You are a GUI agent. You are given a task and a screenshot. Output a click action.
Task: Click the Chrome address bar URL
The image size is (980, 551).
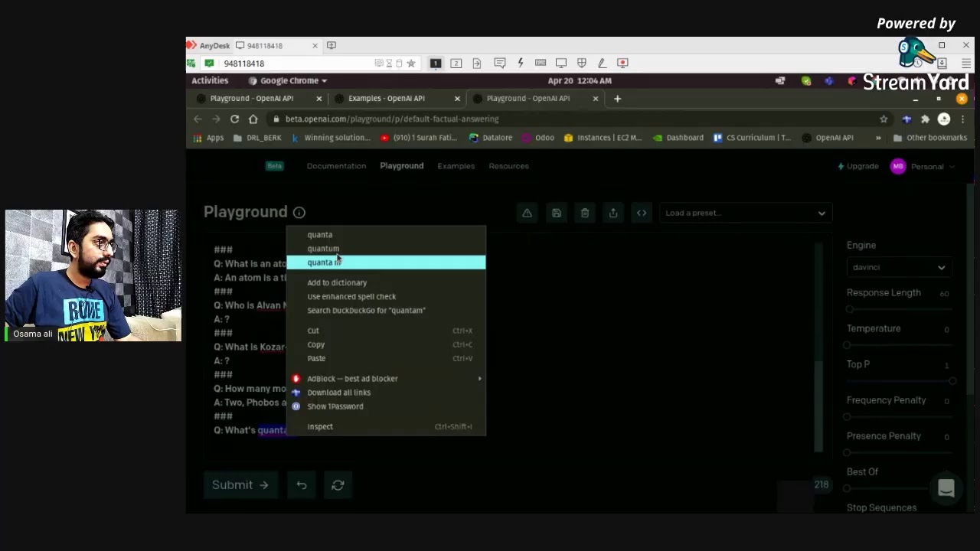click(x=392, y=119)
